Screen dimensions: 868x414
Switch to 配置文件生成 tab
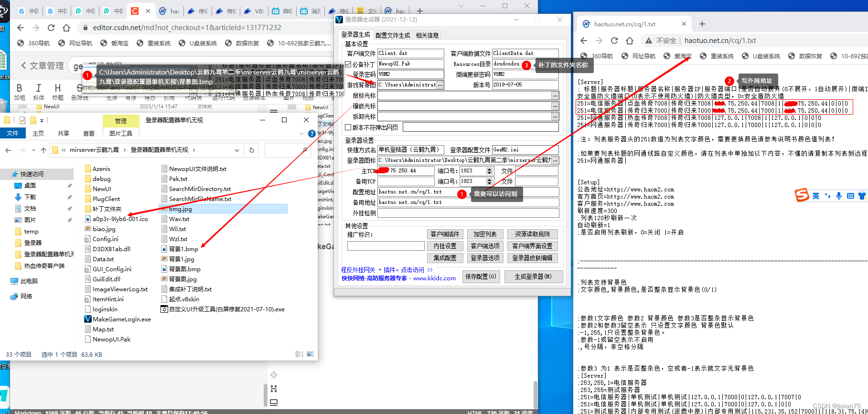tap(393, 35)
